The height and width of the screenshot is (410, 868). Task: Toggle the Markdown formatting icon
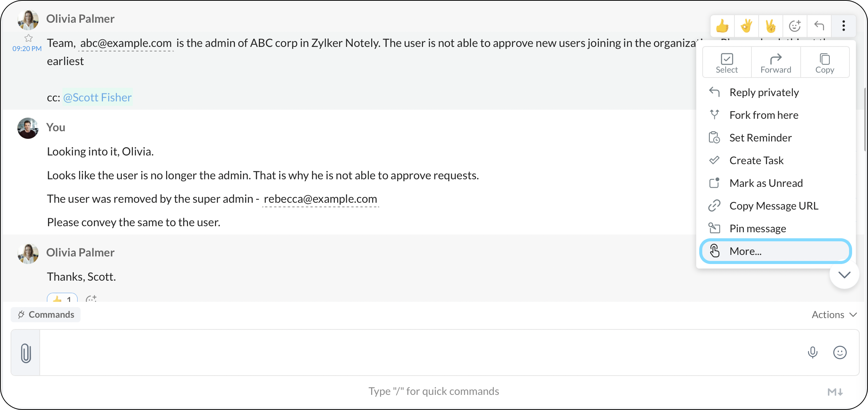point(835,392)
